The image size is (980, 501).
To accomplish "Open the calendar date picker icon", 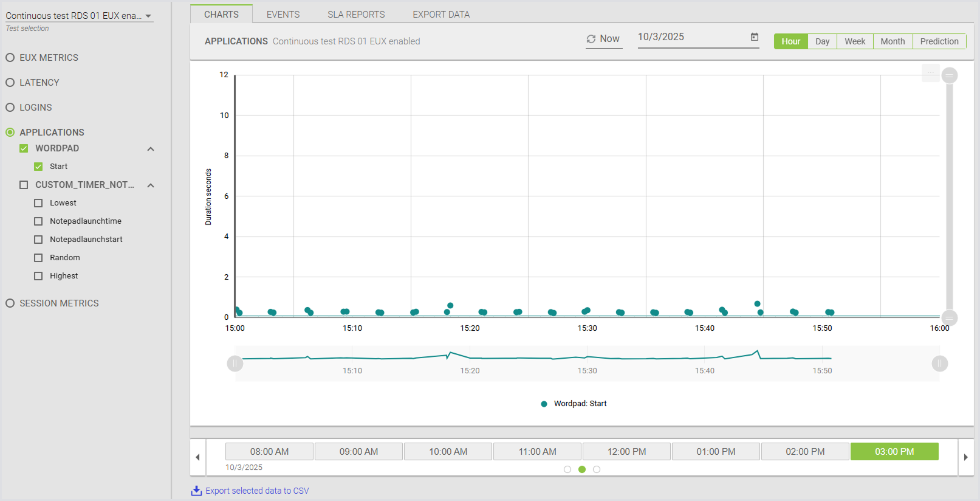I will [754, 37].
